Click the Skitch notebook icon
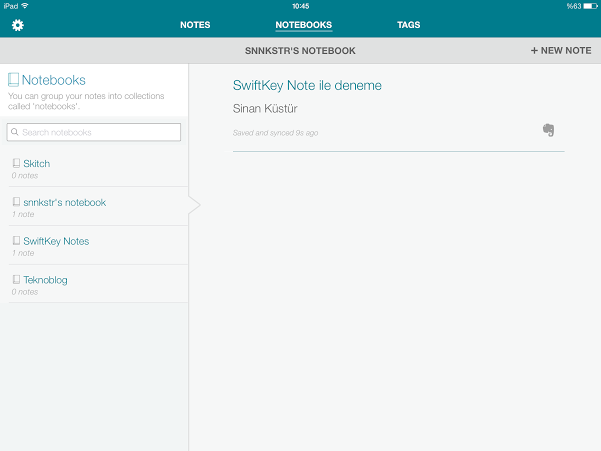This screenshot has height=451, width=601. 16,163
